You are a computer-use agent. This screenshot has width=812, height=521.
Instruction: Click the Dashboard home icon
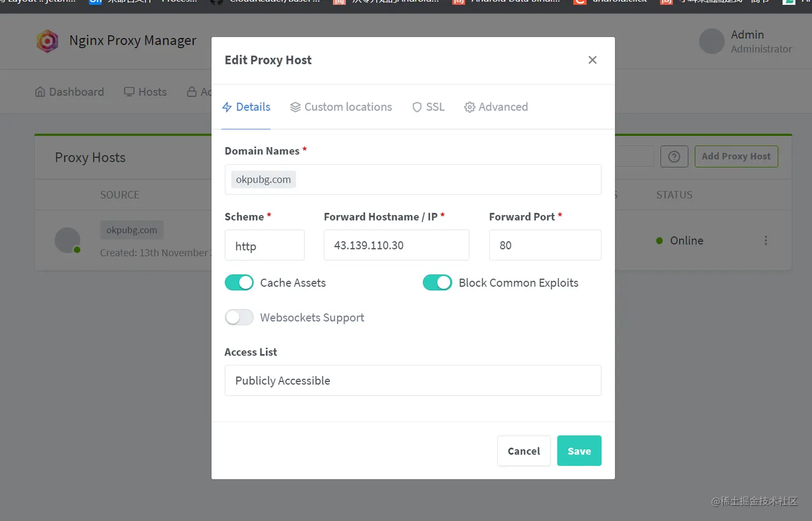tap(40, 92)
